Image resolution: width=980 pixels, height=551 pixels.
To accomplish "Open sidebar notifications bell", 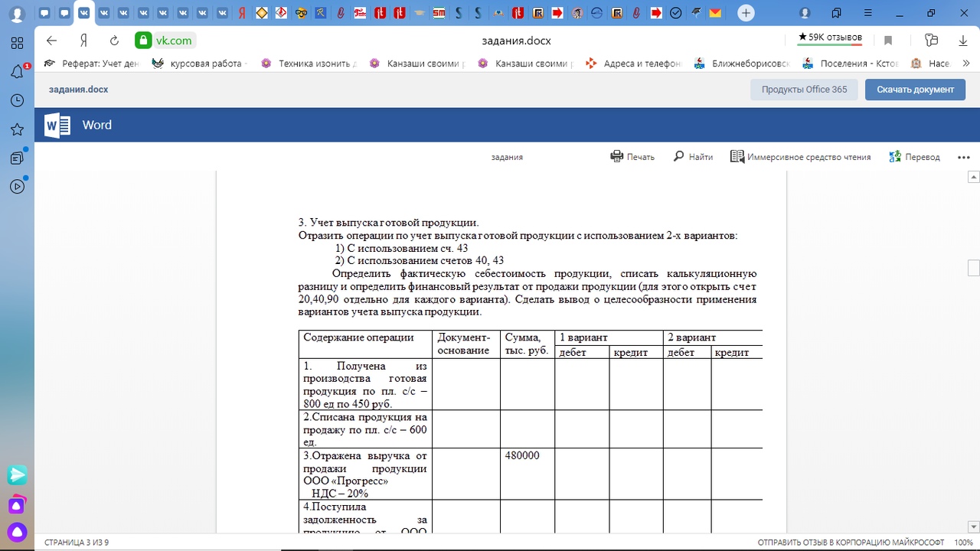I will coord(17,72).
